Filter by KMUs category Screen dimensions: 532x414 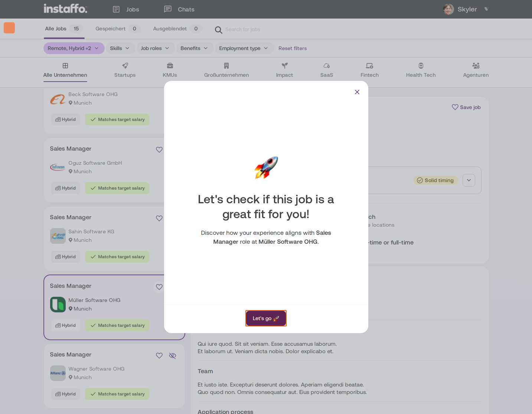coord(170,70)
